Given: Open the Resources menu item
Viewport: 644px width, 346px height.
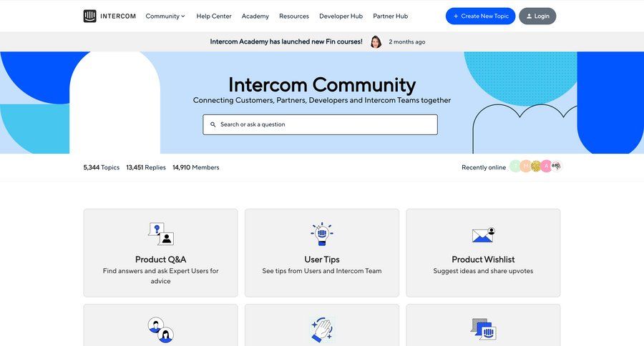Looking at the screenshot, I should click(294, 16).
